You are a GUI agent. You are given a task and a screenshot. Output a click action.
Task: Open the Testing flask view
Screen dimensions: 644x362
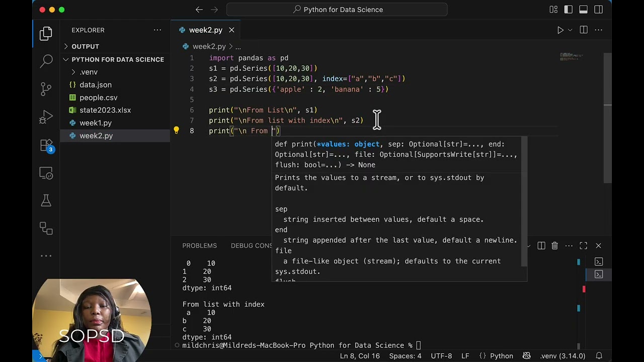pos(46,201)
